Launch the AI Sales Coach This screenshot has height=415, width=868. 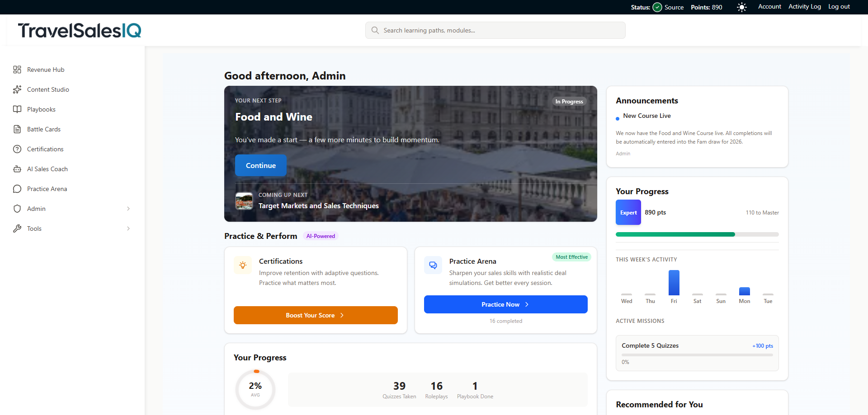[47, 168]
